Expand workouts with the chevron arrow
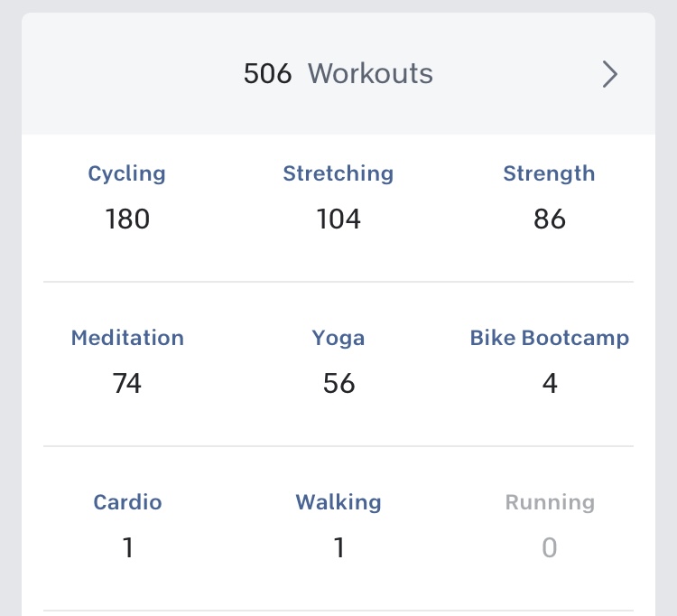This screenshot has height=616, width=677. tap(610, 74)
